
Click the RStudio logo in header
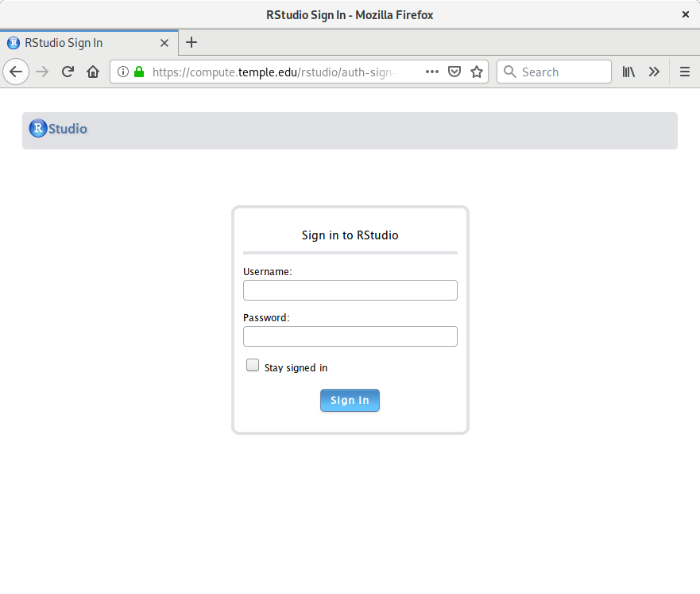point(58,128)
